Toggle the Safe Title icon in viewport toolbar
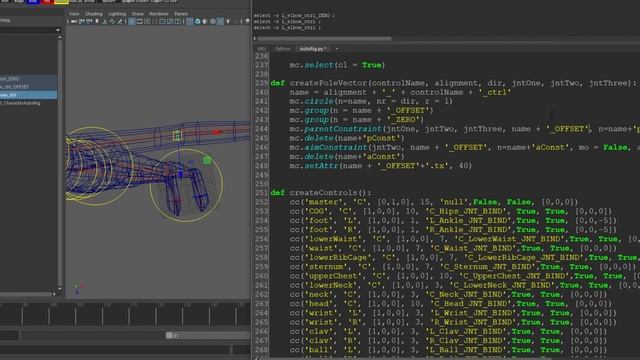The height and width of the screenshot is (360, 640). point(178,21)
